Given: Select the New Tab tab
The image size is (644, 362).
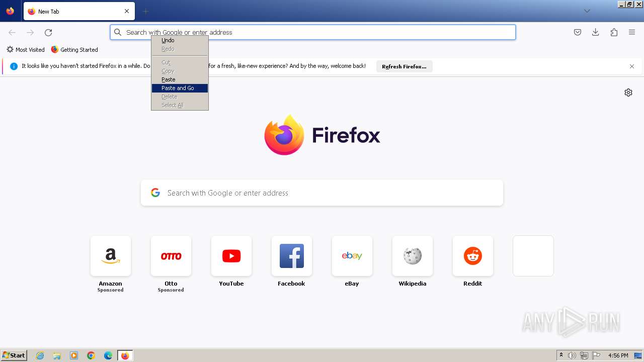Looking at the screenshot, I should pos(79,11).
